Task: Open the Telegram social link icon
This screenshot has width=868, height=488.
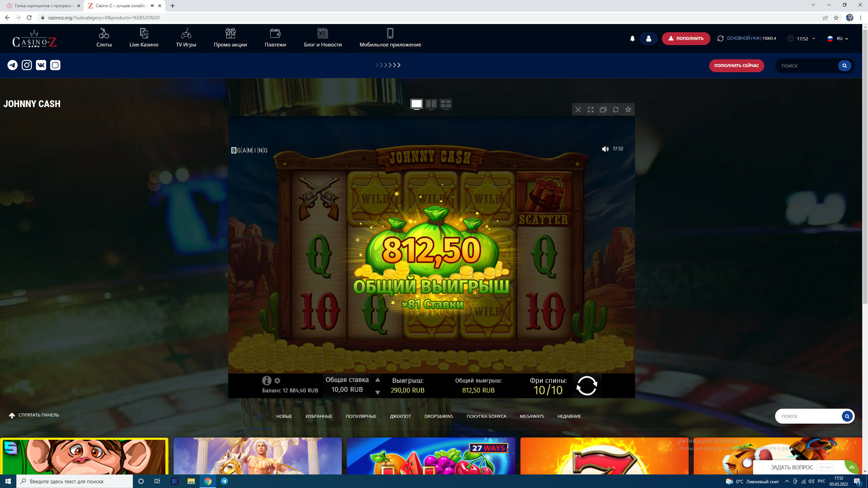Action: tap(13, 65)
